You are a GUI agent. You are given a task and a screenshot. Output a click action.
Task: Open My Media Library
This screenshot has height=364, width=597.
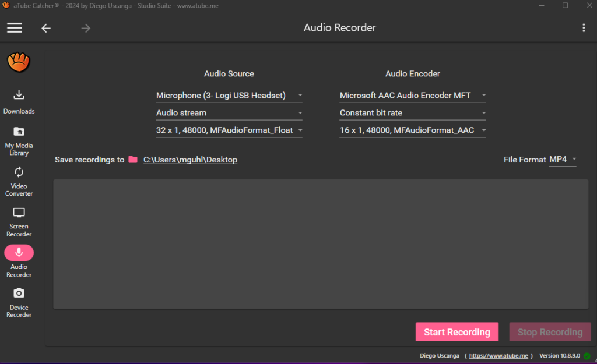(x=19, y=141)
